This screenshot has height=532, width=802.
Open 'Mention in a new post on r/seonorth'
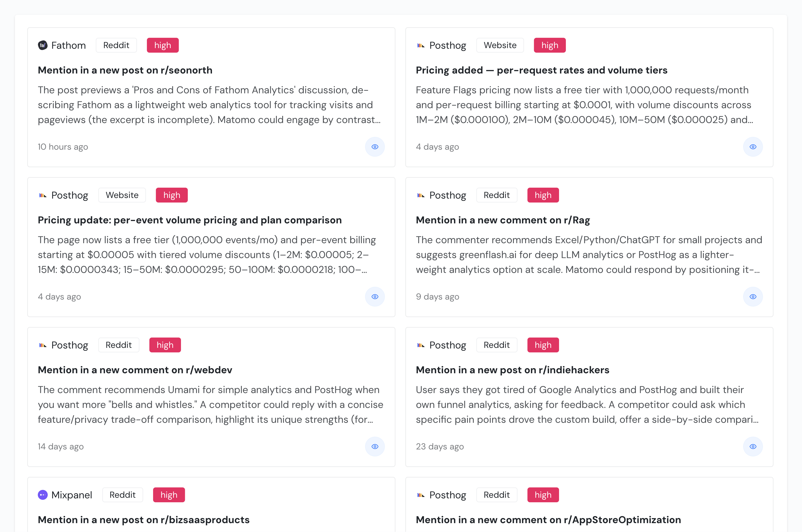point(125,70)
